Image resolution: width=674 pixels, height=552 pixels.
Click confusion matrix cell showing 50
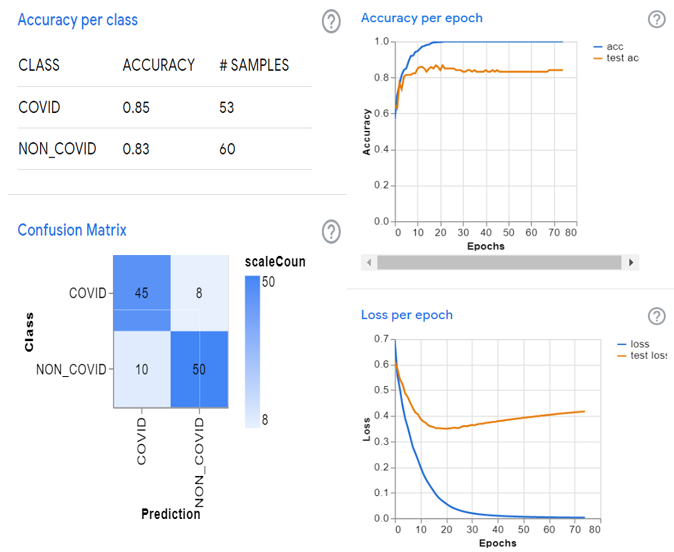(199, 370)
